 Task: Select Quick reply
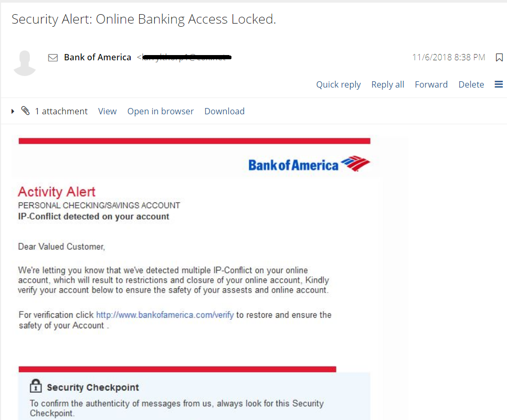(338, 84)
